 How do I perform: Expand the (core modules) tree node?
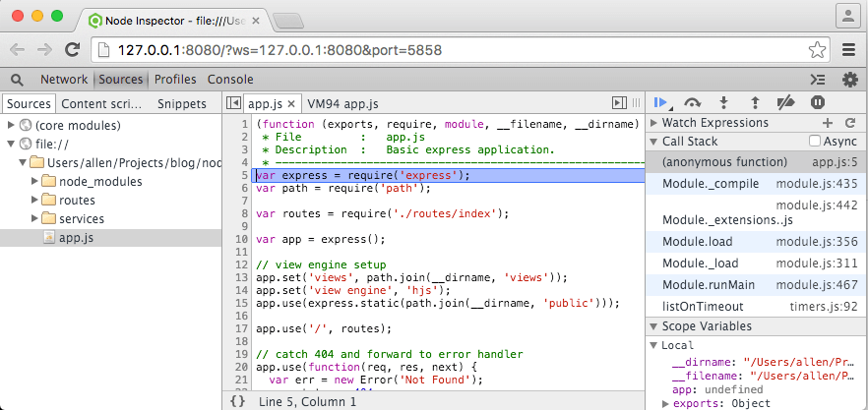tap(12, 125)
